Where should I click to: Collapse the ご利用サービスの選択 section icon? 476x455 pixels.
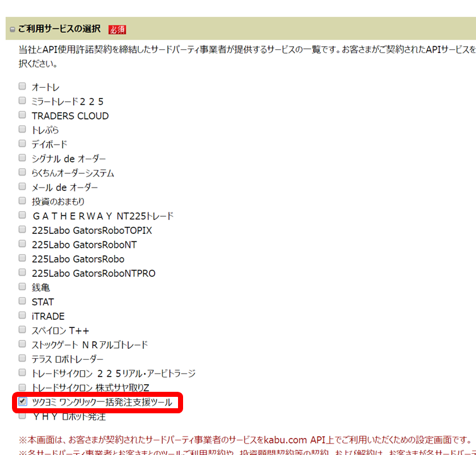13,30
